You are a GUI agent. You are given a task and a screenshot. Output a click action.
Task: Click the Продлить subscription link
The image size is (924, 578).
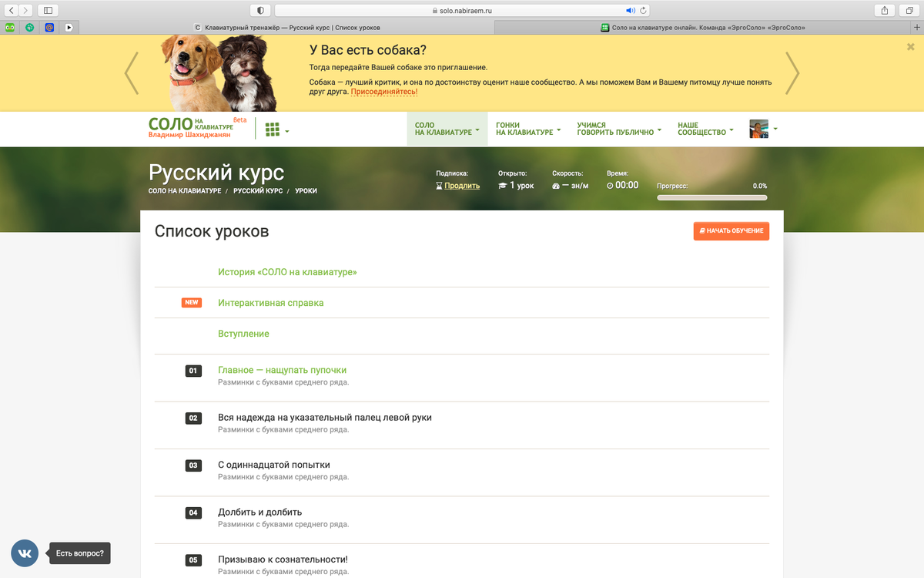pos(461,186)
